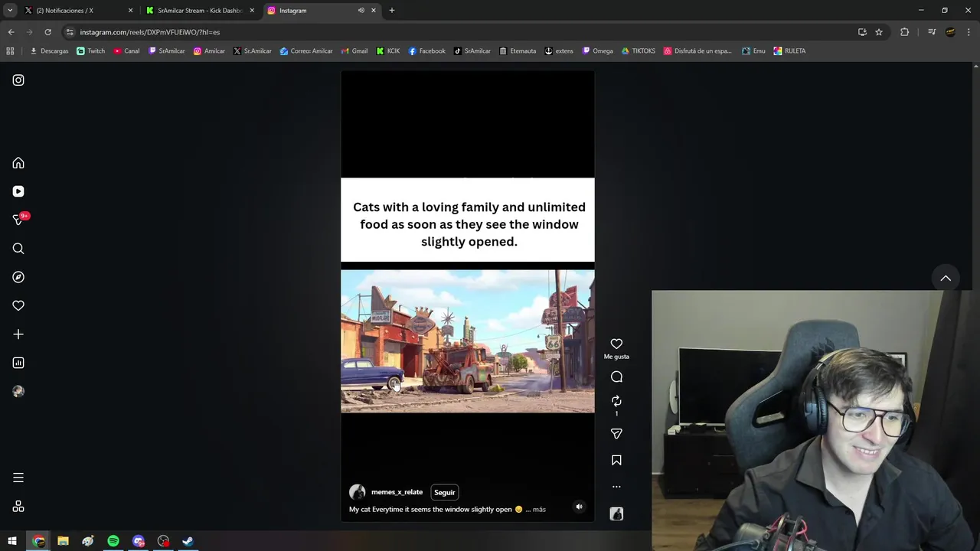Viewport: 980px width, 551px height.
Task: Open profile avatar in sidebar
Action: [x=18, y=391]
